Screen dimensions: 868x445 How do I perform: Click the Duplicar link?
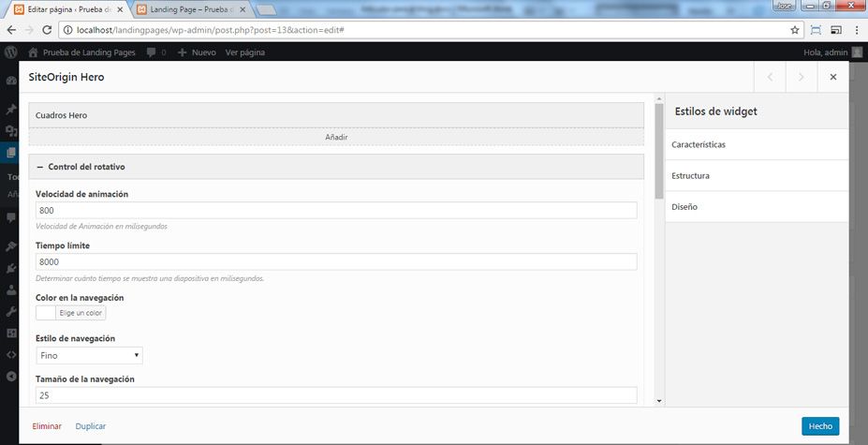coord(90,426)
